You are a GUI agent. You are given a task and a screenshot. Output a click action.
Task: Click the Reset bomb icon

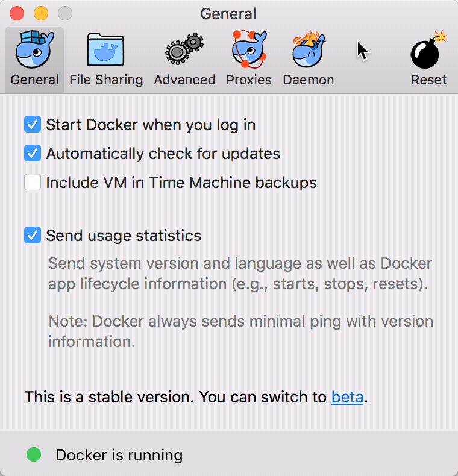(x=428, y=50)
